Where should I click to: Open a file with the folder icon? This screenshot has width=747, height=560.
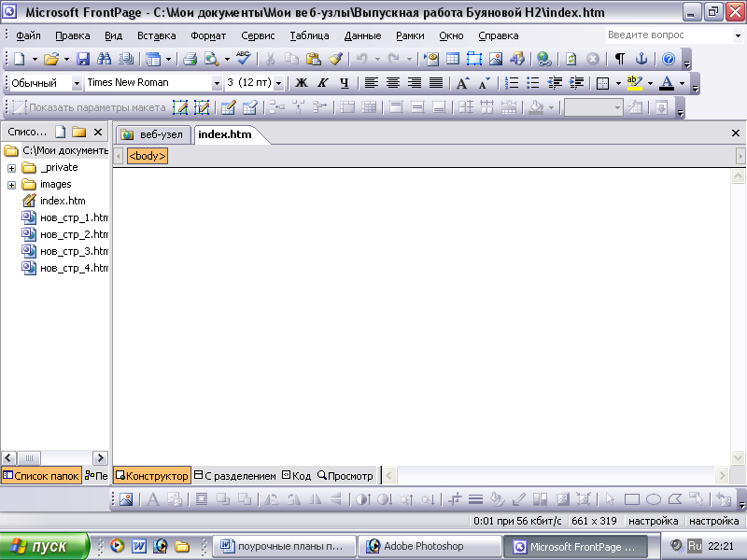click(51, 59)
